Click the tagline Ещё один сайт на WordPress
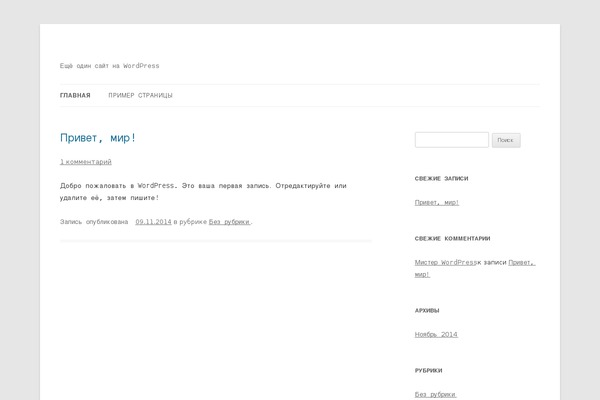 [x=109, y=66]
